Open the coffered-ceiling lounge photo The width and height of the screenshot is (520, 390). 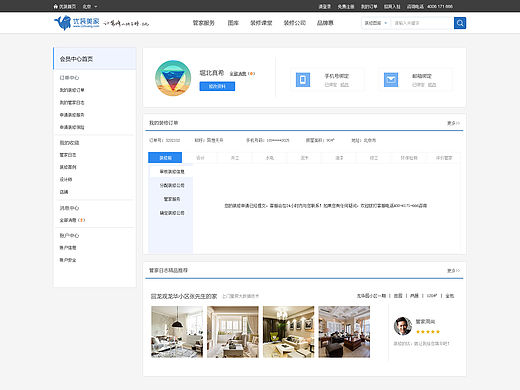click(344, 332)
